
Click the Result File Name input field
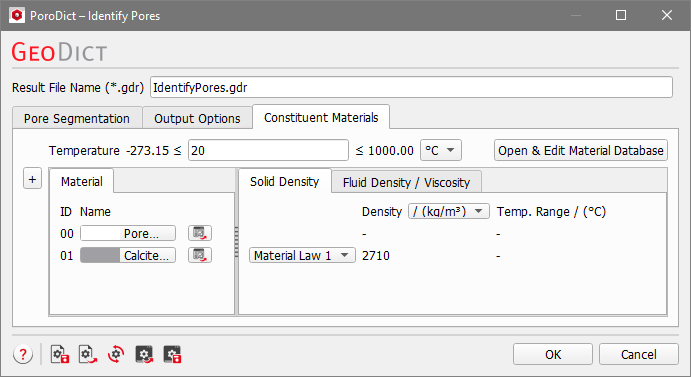coord(411,87)
